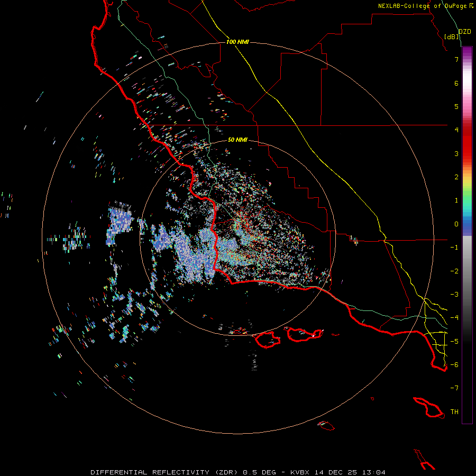Click the 3 value on the color scale

point(456,153)
